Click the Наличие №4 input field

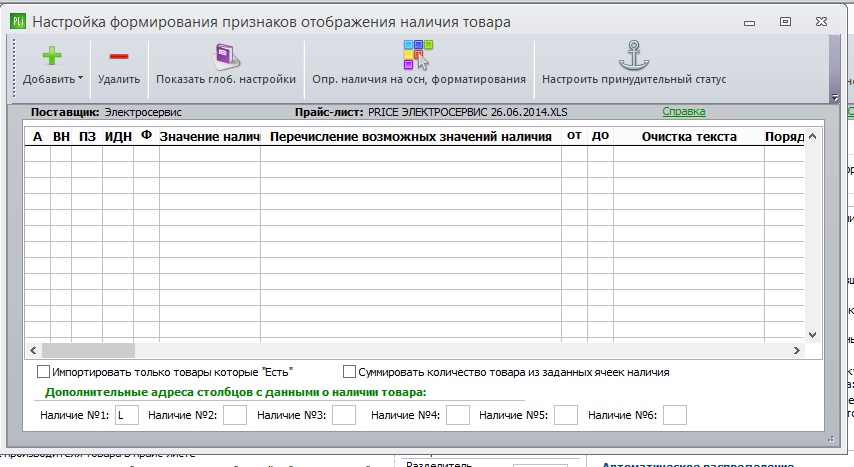(x=458, y=415)
